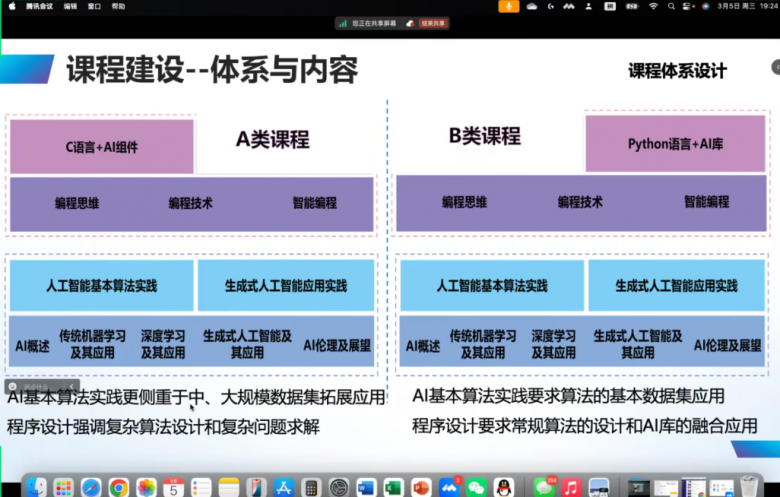Click the orange microphone icon in menu bar

coord(509,6)
